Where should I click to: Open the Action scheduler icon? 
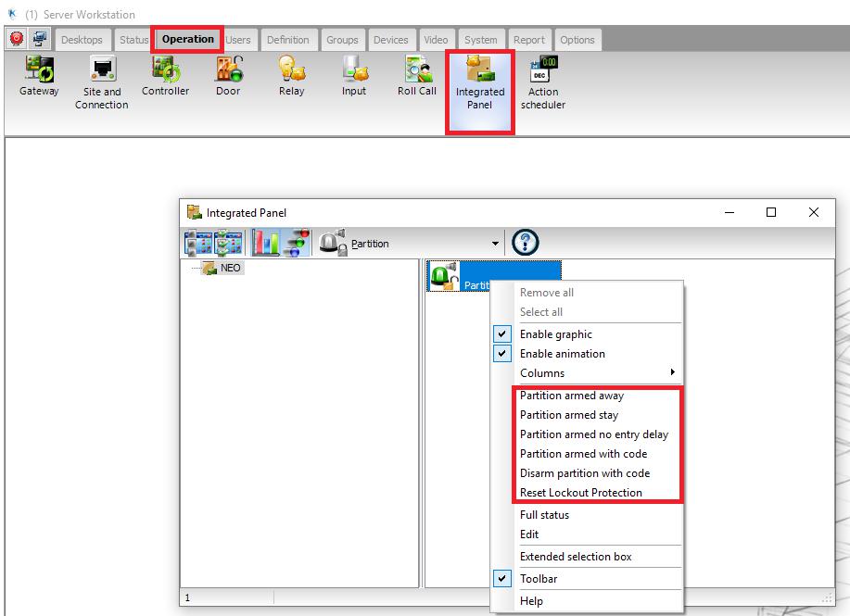click(543, 82)
